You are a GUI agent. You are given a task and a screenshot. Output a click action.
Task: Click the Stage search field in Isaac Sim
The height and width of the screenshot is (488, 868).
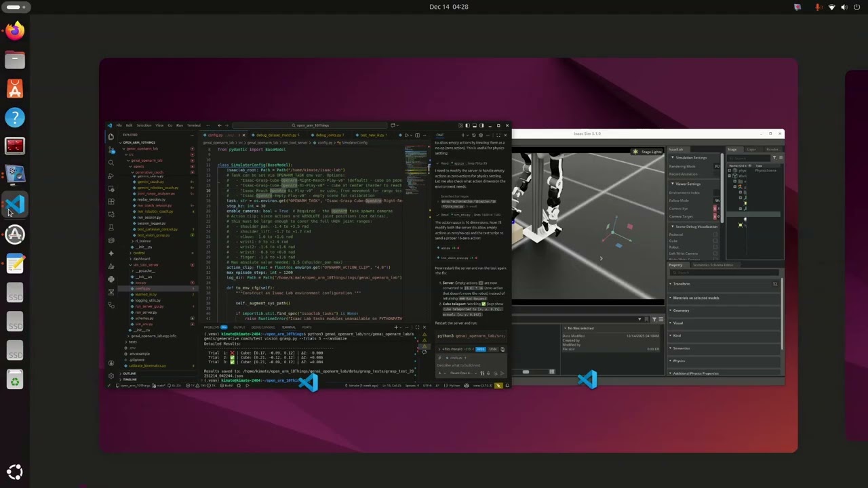coord(749,158)
